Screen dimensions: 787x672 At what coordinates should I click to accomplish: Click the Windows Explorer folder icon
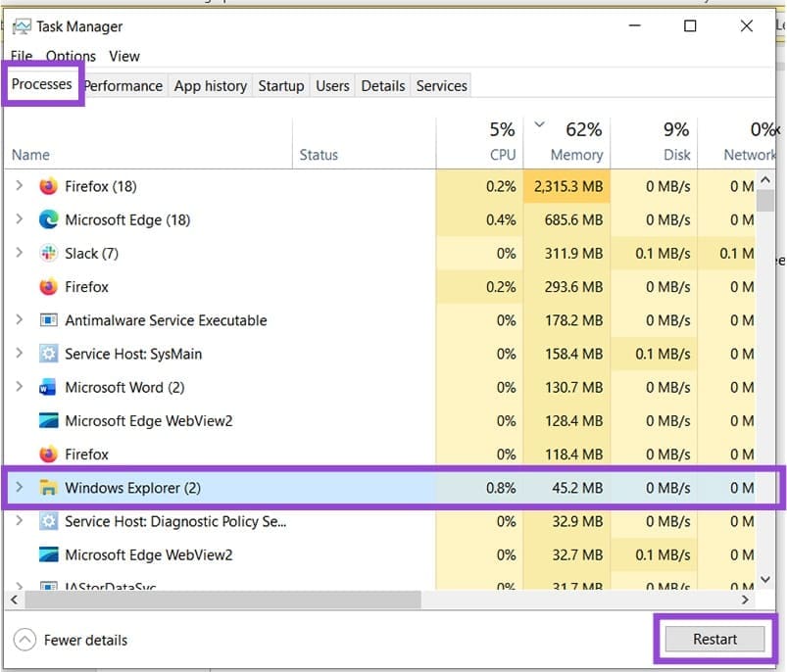[x=49, y=487]
